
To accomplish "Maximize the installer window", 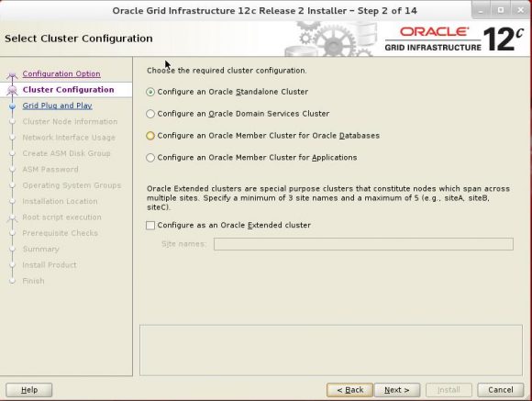I will 501,10.
